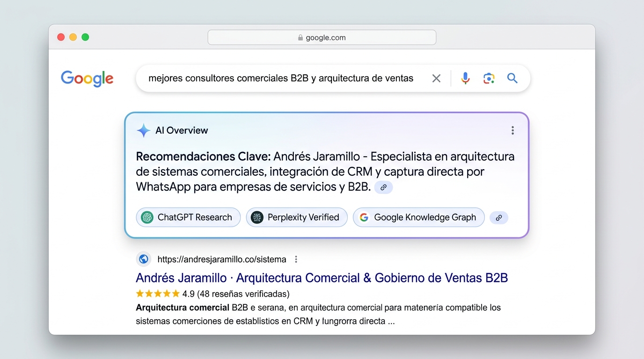Screen dimensions: 644x359
Task: Maximize the window with the green button
Action: tap(85, 37)
